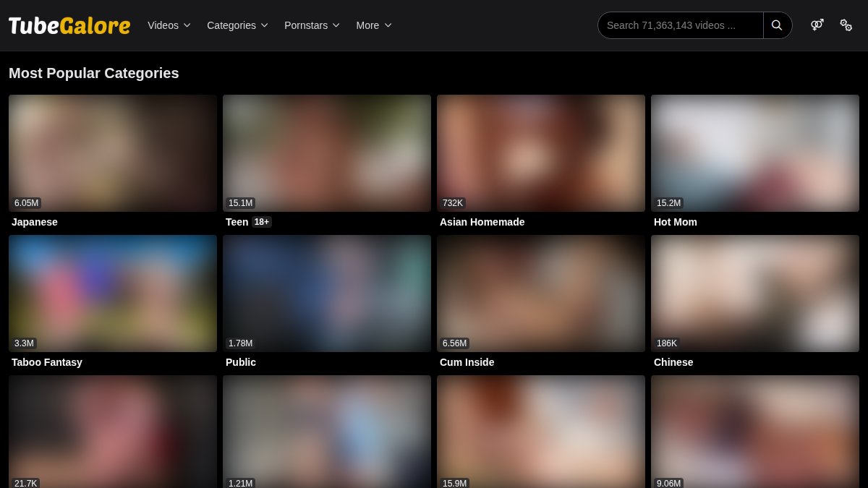Open the Asian Homemade category link

482,222
